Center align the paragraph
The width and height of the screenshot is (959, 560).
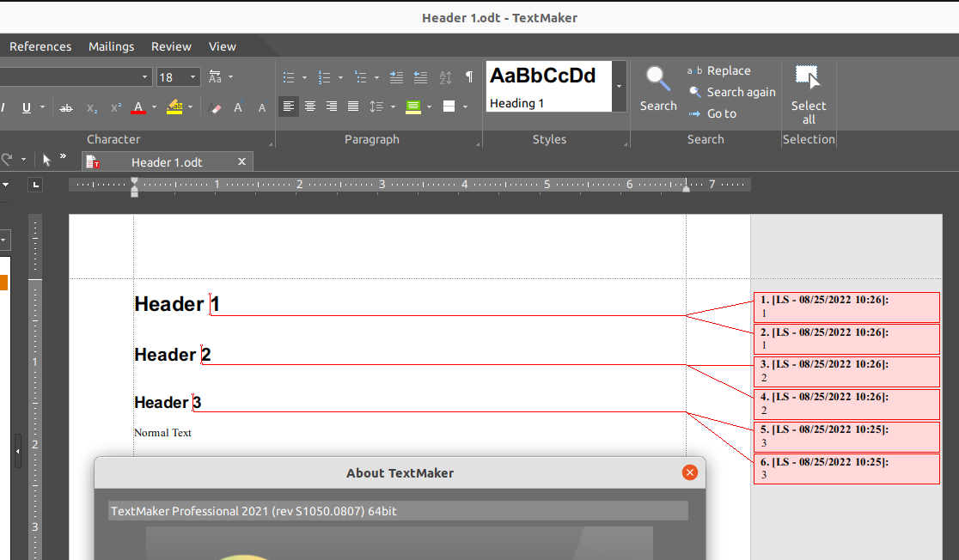[310, 107]
